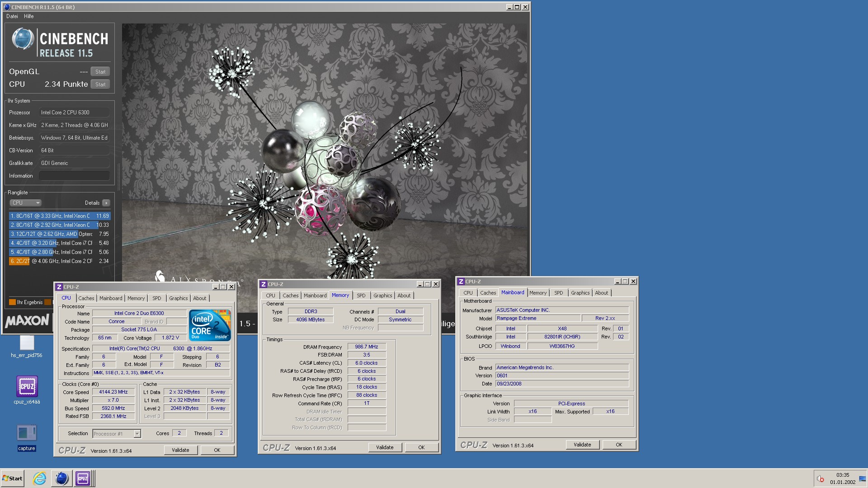
Task: Click the Rampage Extreme model field
Action: coord(538,318)
